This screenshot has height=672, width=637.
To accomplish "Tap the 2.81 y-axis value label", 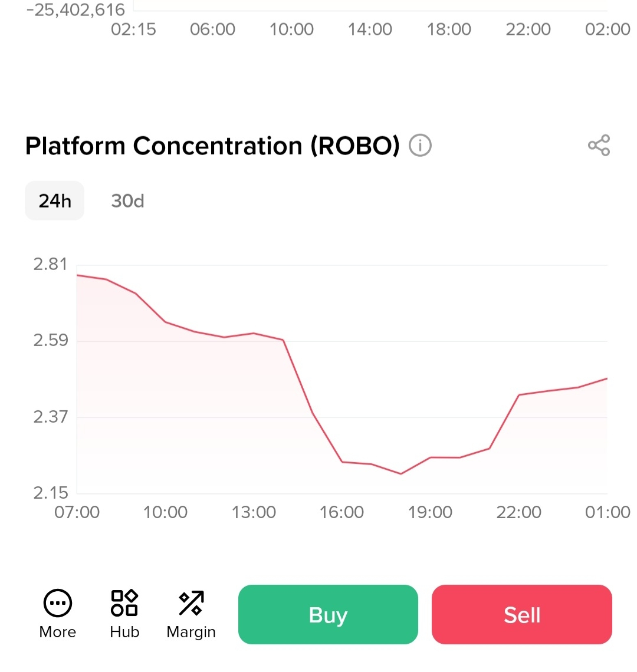I will (x=50, y=264).
